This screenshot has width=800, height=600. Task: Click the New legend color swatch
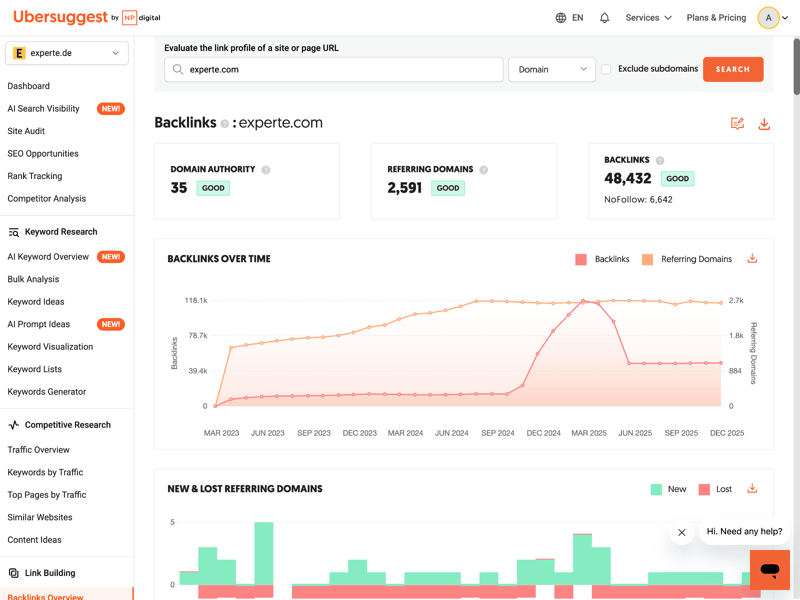[x=656, y=489]
